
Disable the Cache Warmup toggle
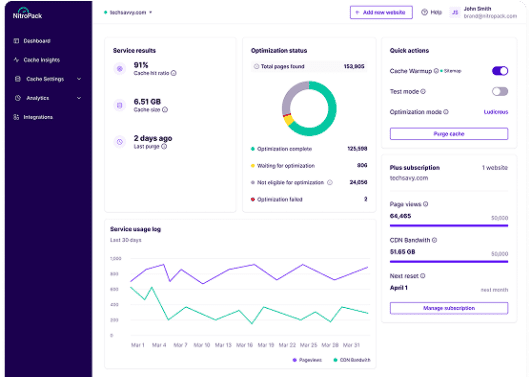click(x=500, y=71)
